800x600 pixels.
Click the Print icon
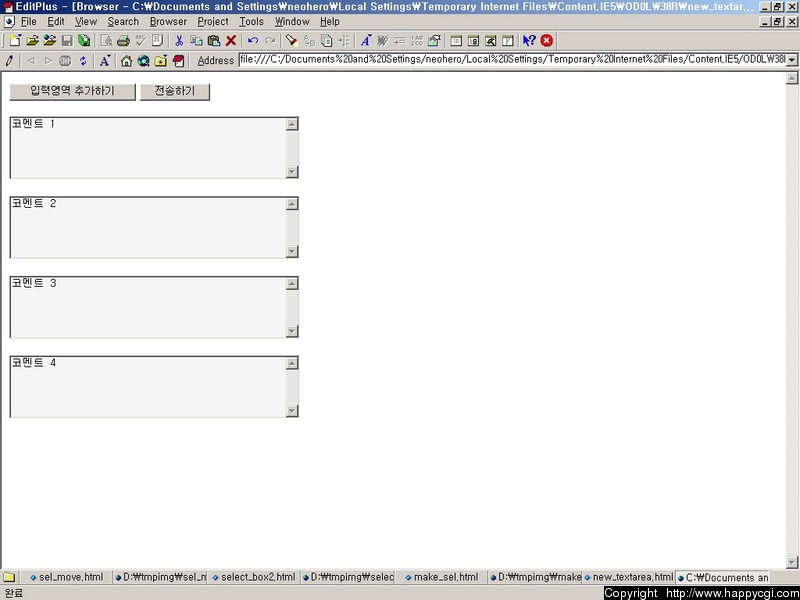[123, 41]
